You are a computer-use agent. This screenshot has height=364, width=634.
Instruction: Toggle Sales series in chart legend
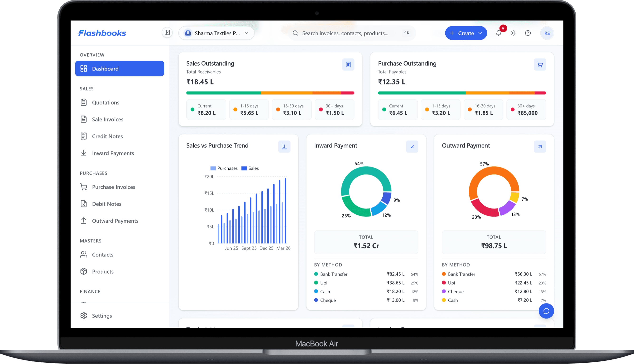[250, 168]
